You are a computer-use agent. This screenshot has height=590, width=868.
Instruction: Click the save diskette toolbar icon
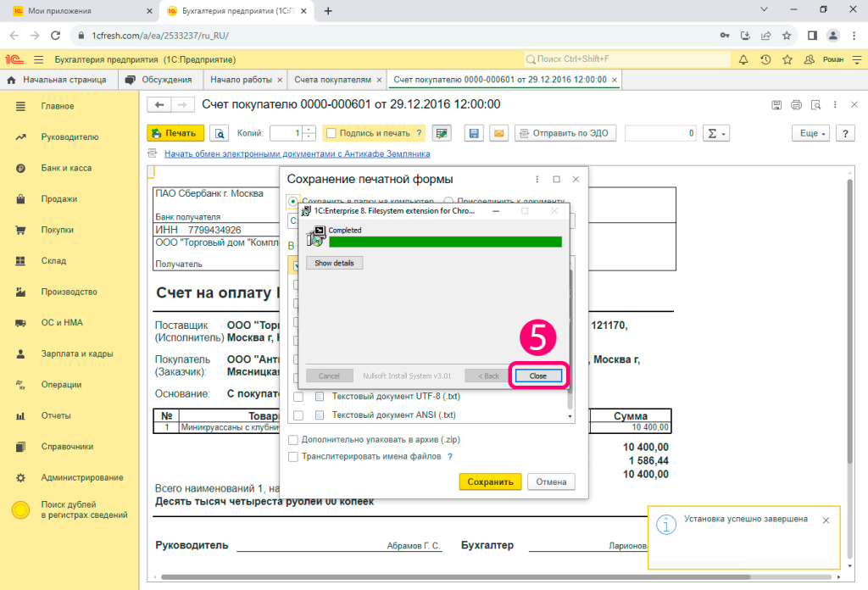coord(474,133)
